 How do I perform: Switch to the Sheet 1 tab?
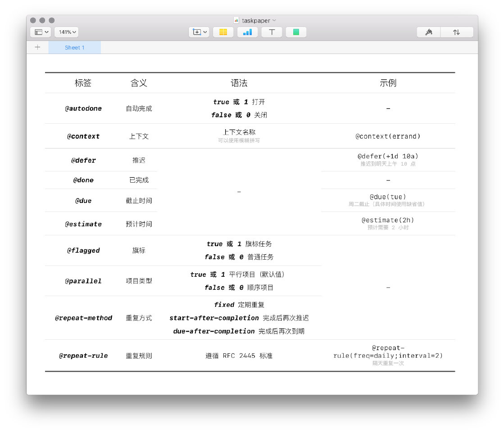[74, 47]
